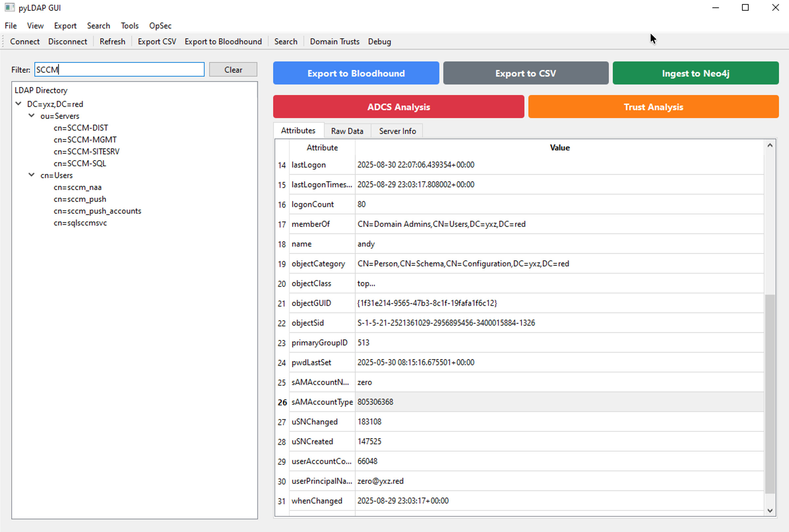Collapse the cn=Users tree node
This screenshot has height=532, width=789.
pyautogui.click(x=32, y=175)
